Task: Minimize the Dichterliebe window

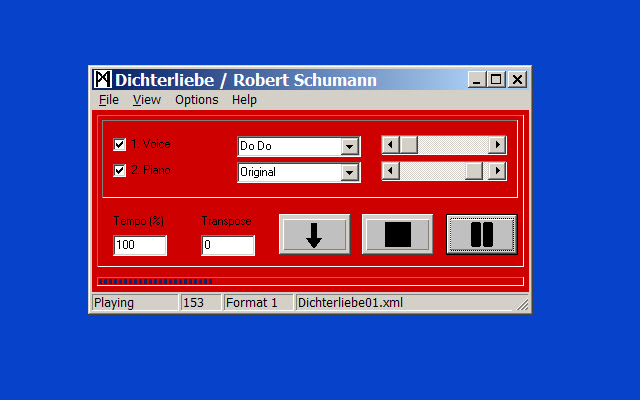Action: [x=476, y=80]
